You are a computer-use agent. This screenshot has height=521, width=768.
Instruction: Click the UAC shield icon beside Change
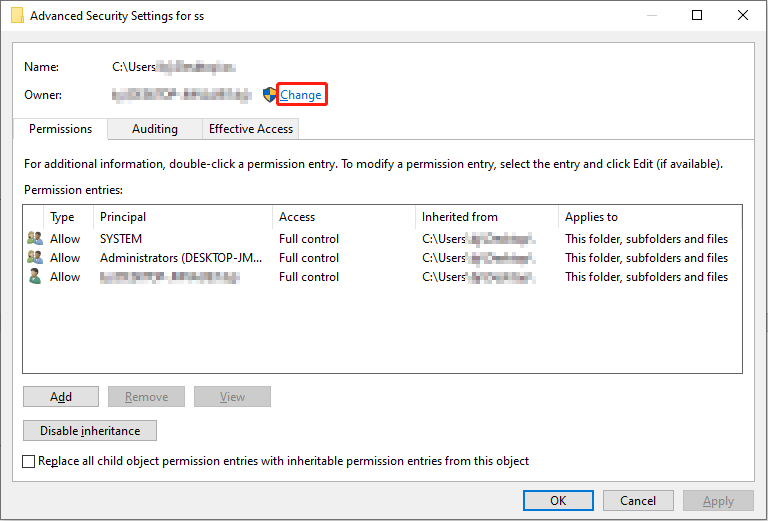pyautogui.click(x=269, y=95)
